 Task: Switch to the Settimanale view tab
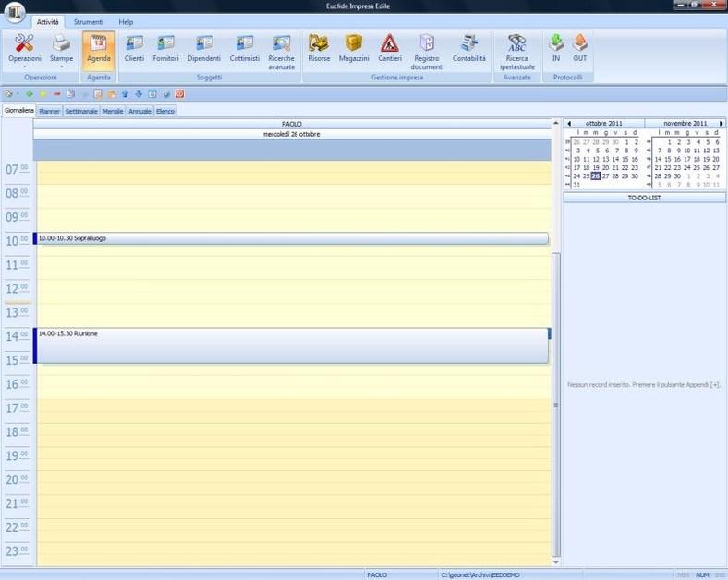[x=81, y=111]
